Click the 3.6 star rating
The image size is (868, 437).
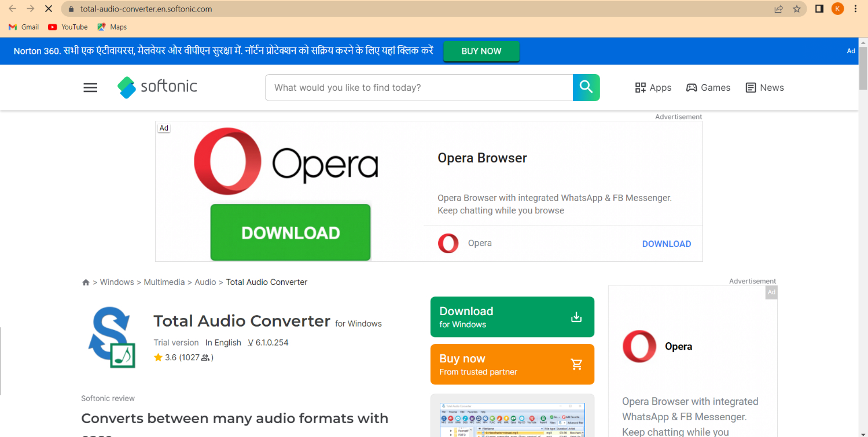click(165, 358)
